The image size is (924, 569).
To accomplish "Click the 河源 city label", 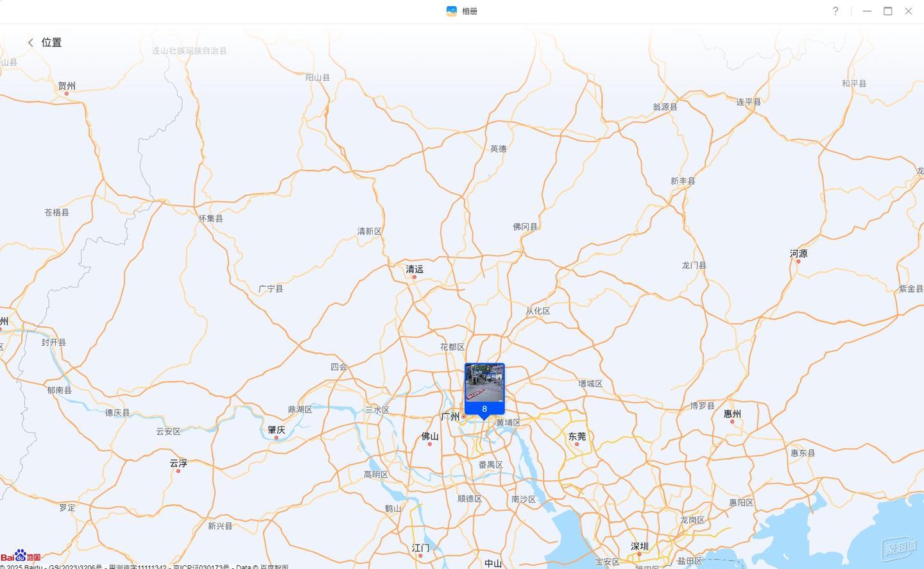I will click(799, 253).
